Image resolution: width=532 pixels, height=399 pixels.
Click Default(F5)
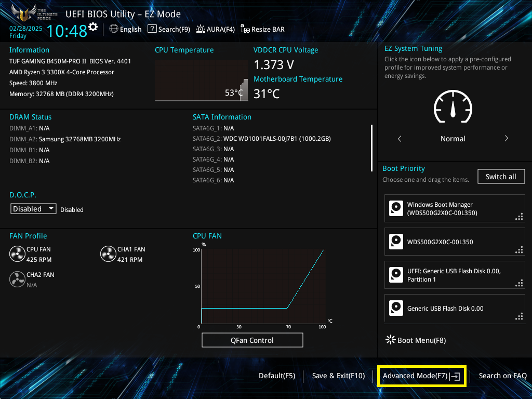277,376
